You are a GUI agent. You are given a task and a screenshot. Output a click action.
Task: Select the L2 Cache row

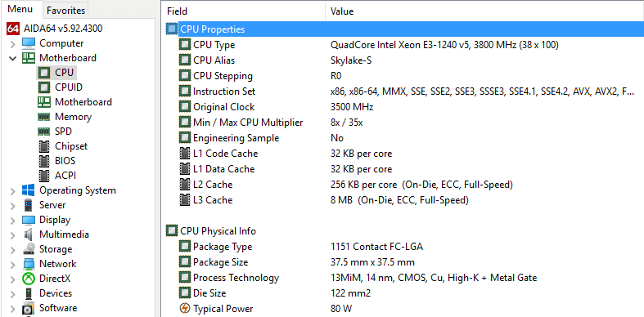coord(404,185)
